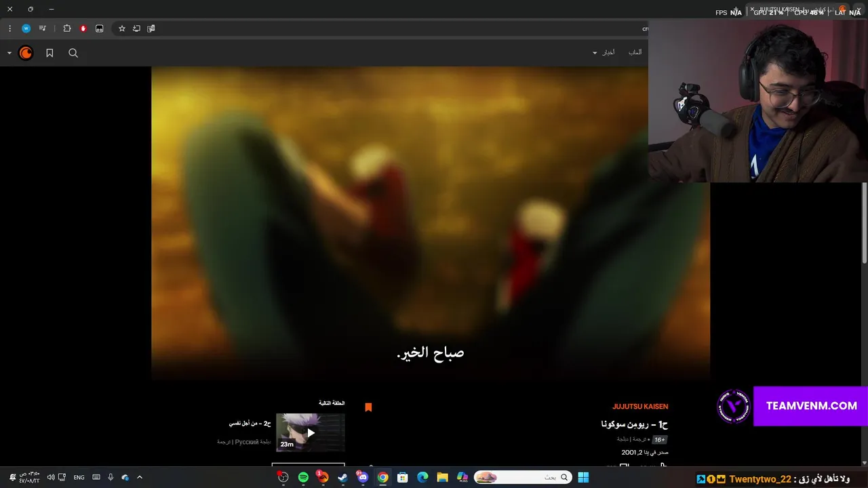Click the 16+ rating badge
The width and height of the screenshot is (868, 488).
click(x=659, y=439)
